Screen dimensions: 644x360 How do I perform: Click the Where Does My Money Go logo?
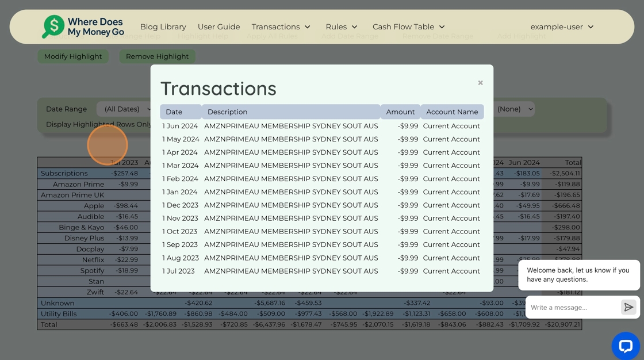pos(83,26)
